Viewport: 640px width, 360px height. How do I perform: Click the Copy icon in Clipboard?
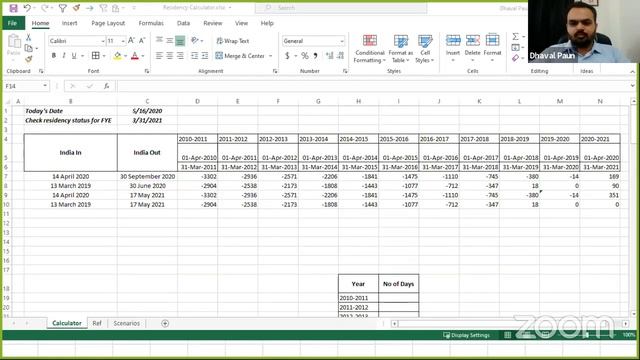click(x=29, y=48)
